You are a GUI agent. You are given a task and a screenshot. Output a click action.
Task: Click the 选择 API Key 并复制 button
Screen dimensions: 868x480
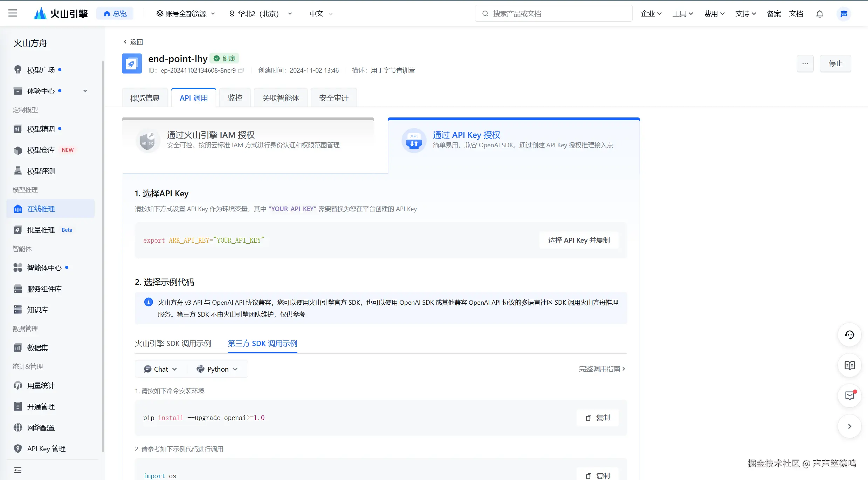click(x=579, y=240)
